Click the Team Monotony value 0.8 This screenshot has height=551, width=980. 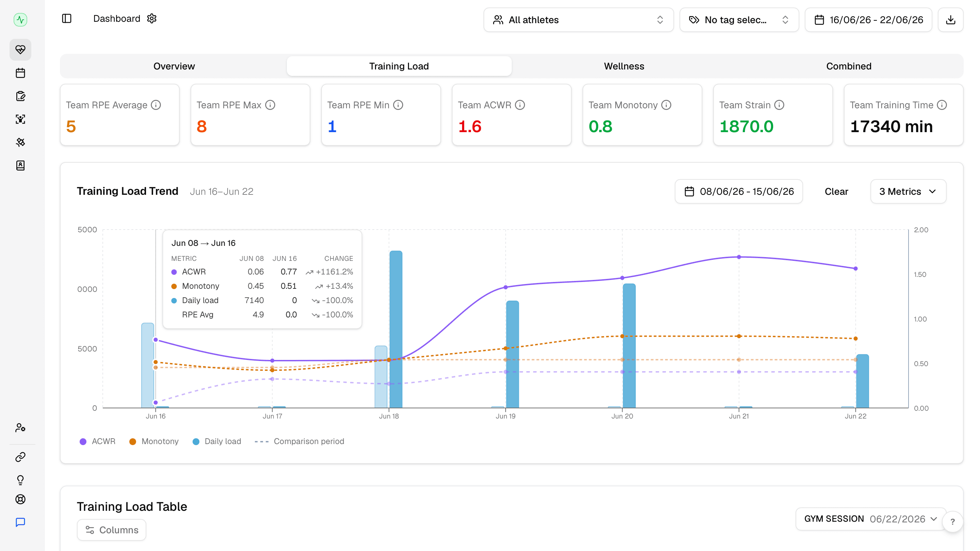600,126
